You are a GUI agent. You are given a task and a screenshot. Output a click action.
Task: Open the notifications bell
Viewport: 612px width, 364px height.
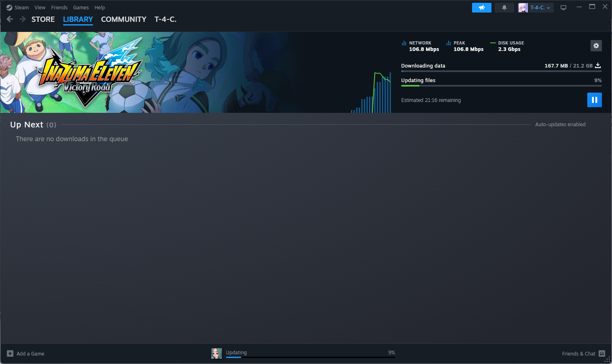click(x=504, y=8)
